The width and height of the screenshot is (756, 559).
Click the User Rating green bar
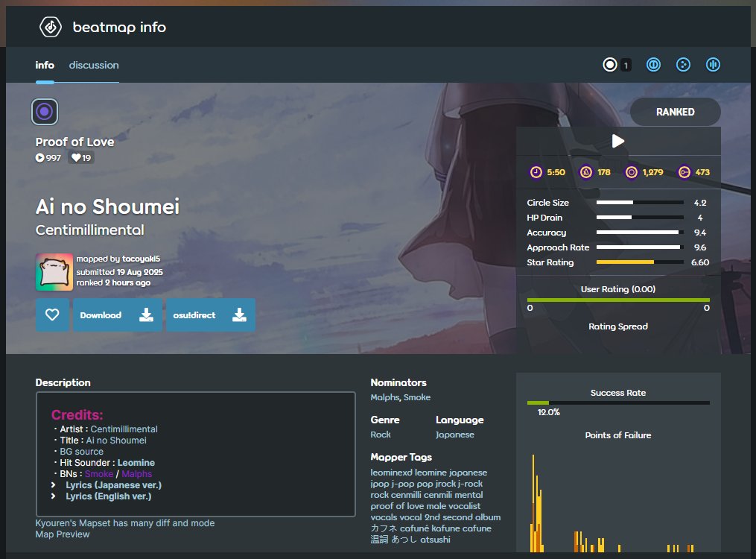tap(618, 300)
